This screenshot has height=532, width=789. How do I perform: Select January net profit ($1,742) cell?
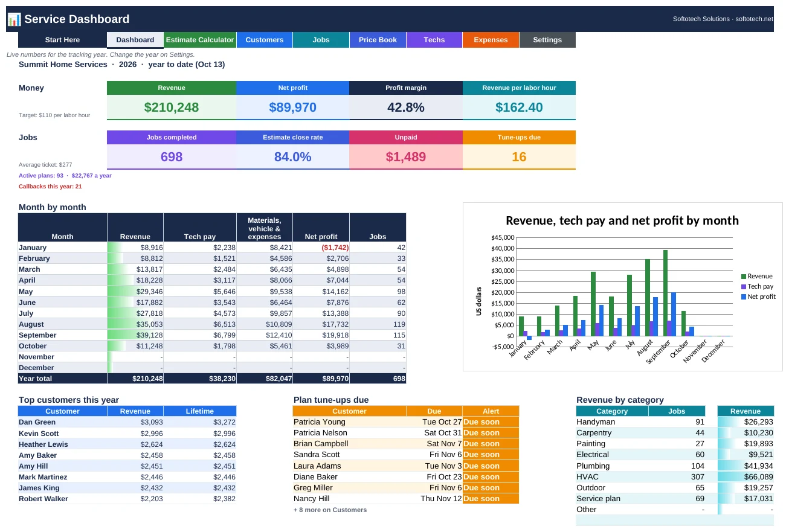(x=321, y=248)
